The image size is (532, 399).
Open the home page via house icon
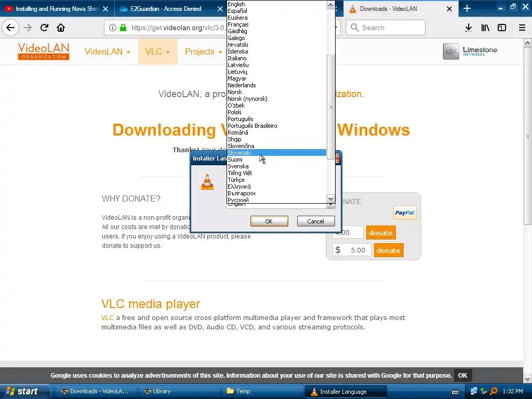pos(61,28)
